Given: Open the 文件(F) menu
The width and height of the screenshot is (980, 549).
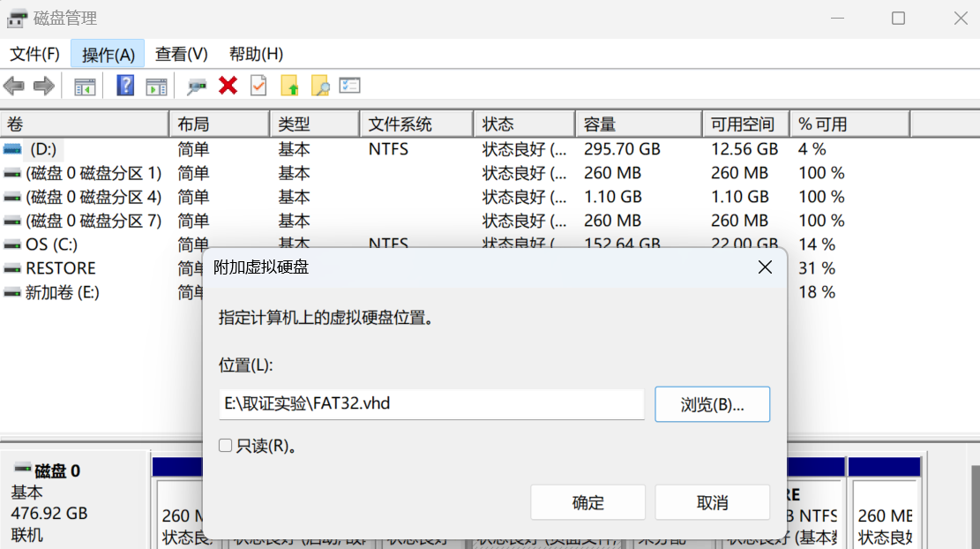Looking at the screenshot, I should (34, 55).
